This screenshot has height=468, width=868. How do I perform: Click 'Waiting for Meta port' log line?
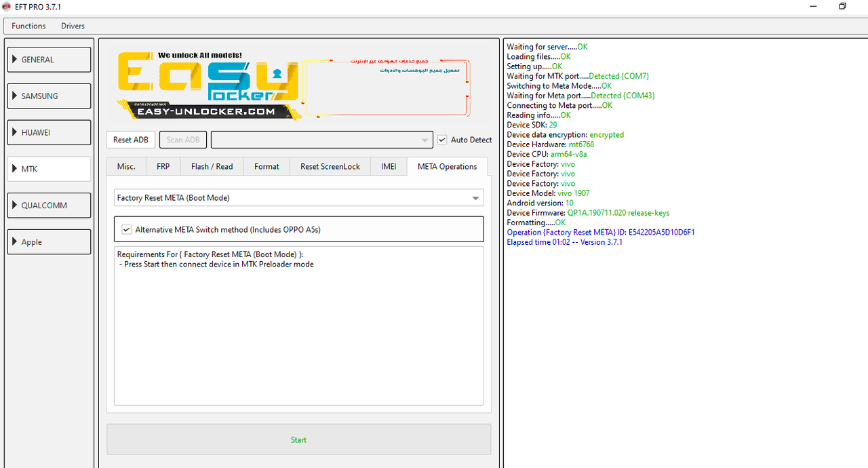click(x=581, y=96)
